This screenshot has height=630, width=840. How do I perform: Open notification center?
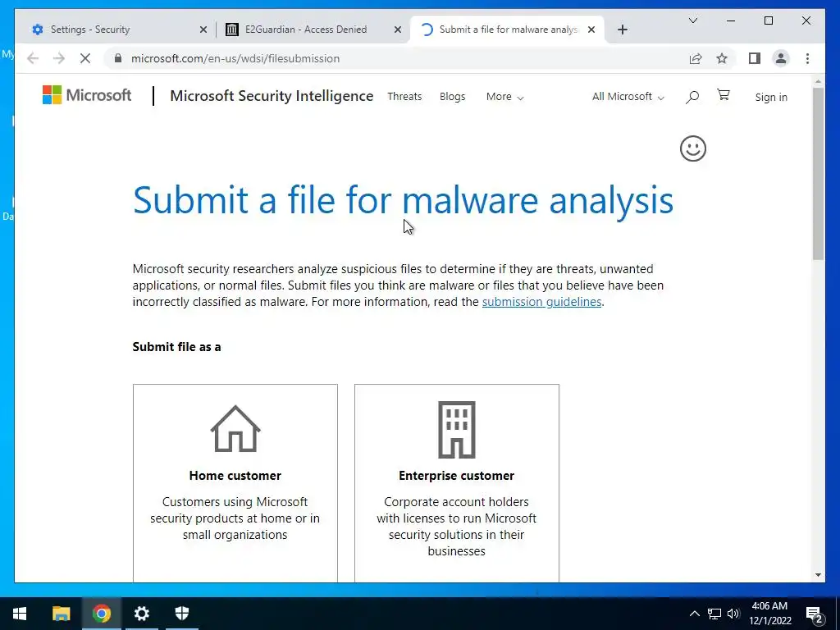815,614
